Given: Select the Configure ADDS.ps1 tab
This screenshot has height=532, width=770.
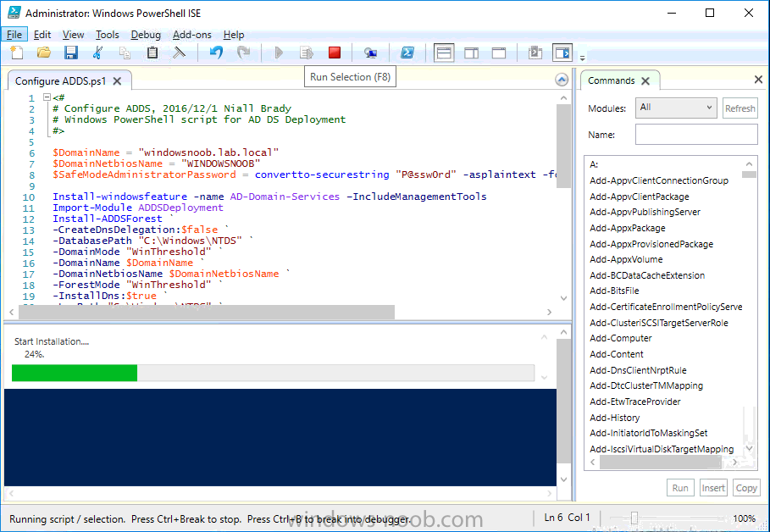Looking at the screenshot, I should (60, 81).
